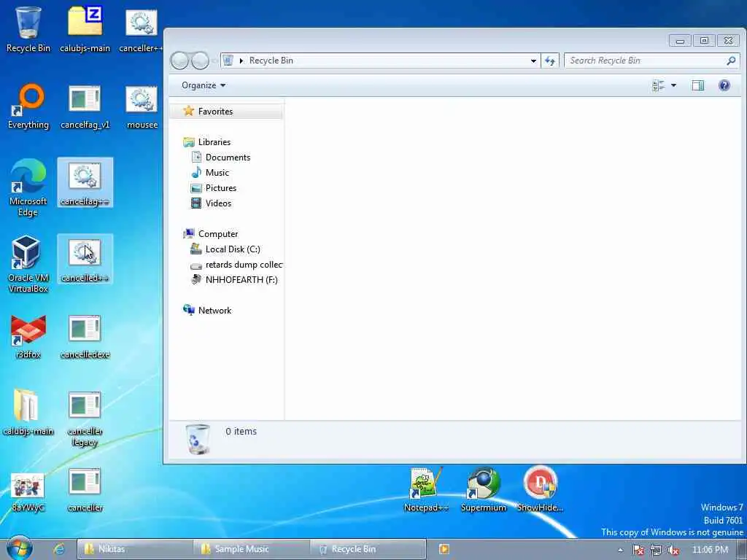The image size is (747, 560).
Task: Click the Forward navigation button in Explorer
Action: [x=200, y=61]
